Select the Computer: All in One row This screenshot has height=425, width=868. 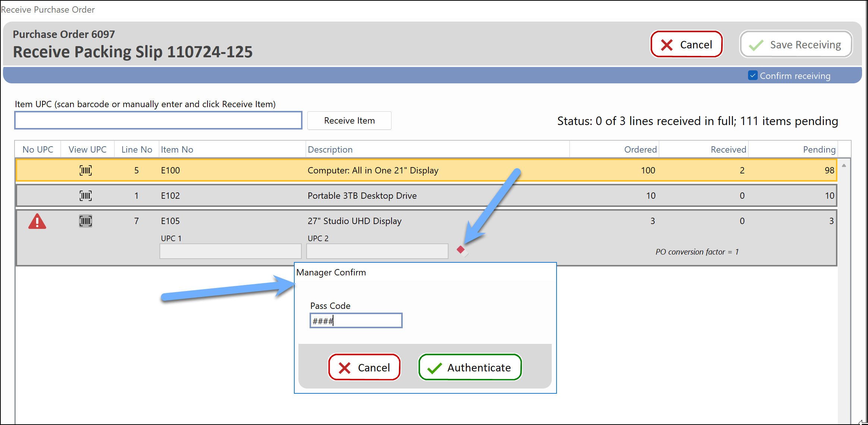pyautogui.click(x=373, y=170)
